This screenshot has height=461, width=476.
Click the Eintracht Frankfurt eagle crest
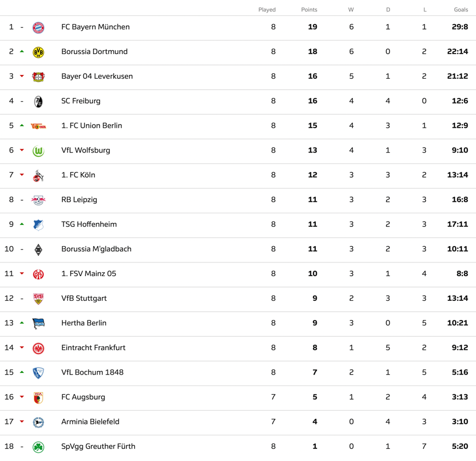(x=38, y=348)
